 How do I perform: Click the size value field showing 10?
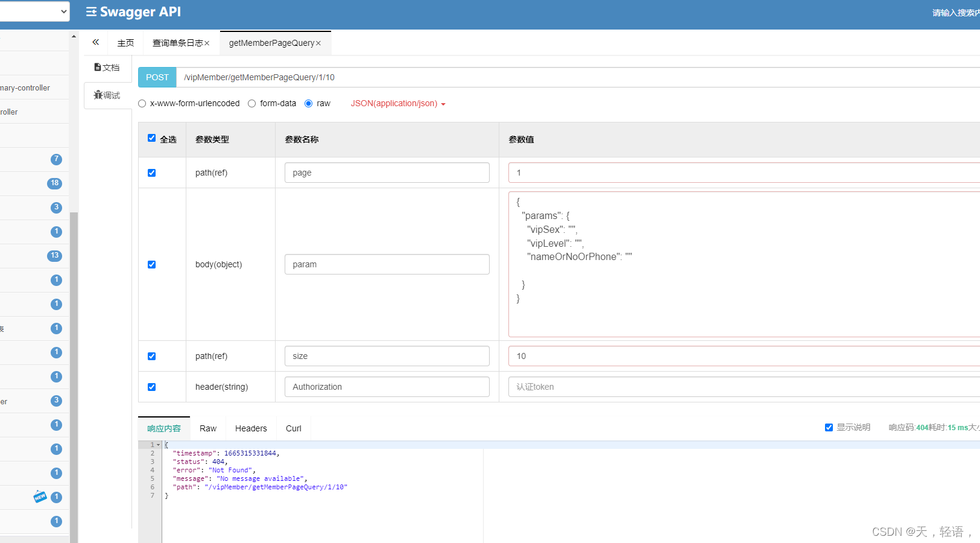coord(744,356)
